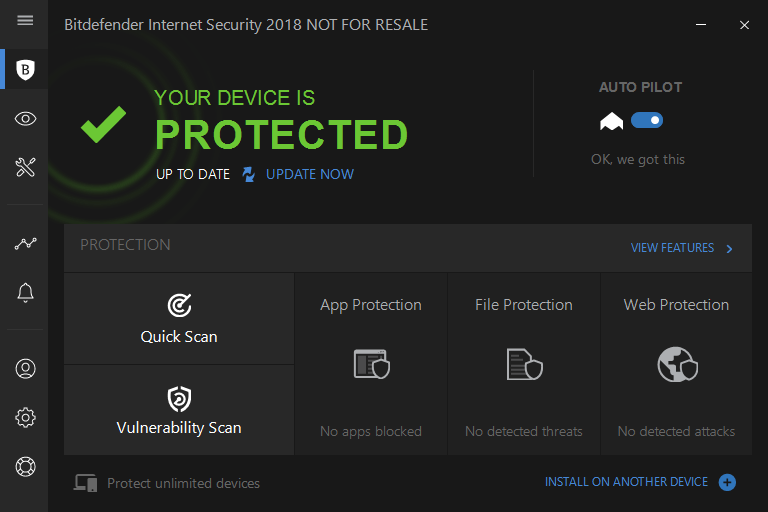The height and width of the screenshot is (512, 768).
Task: Expand View Features chevron arrow
Action: (730, 249)
